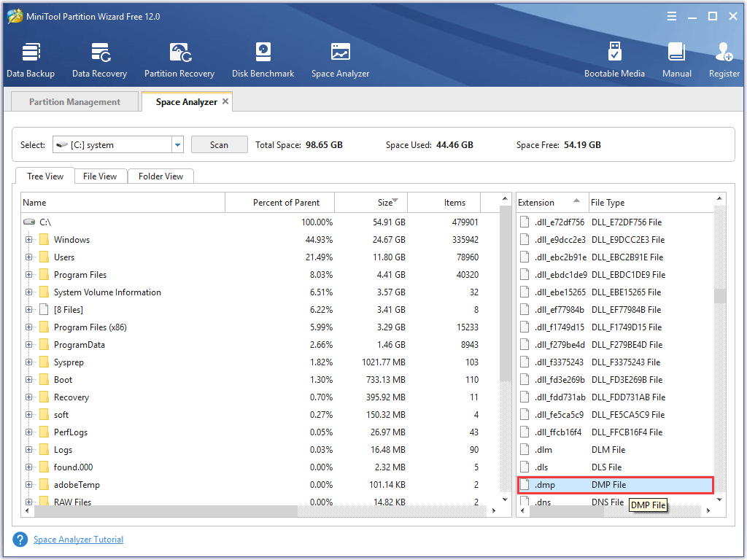
Task: Click the soft folder icon
Action: 44,415
